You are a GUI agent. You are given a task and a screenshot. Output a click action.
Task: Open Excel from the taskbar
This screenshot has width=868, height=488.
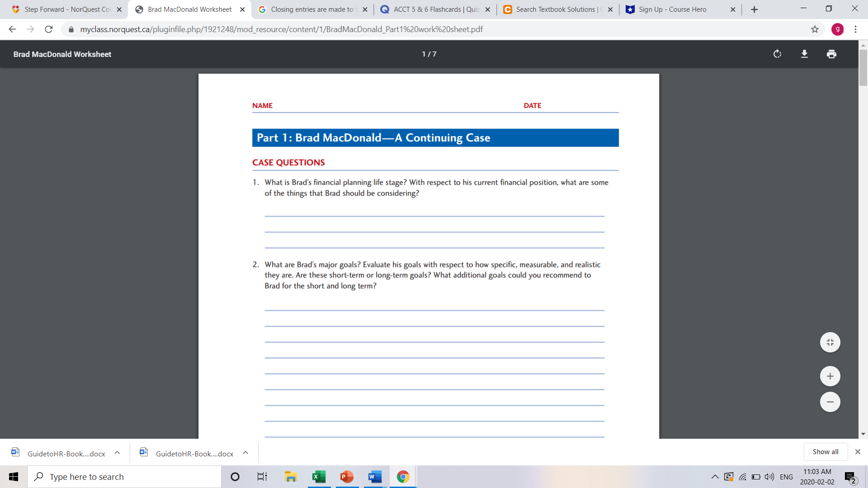pyautogui.click(x=319, y=477)
